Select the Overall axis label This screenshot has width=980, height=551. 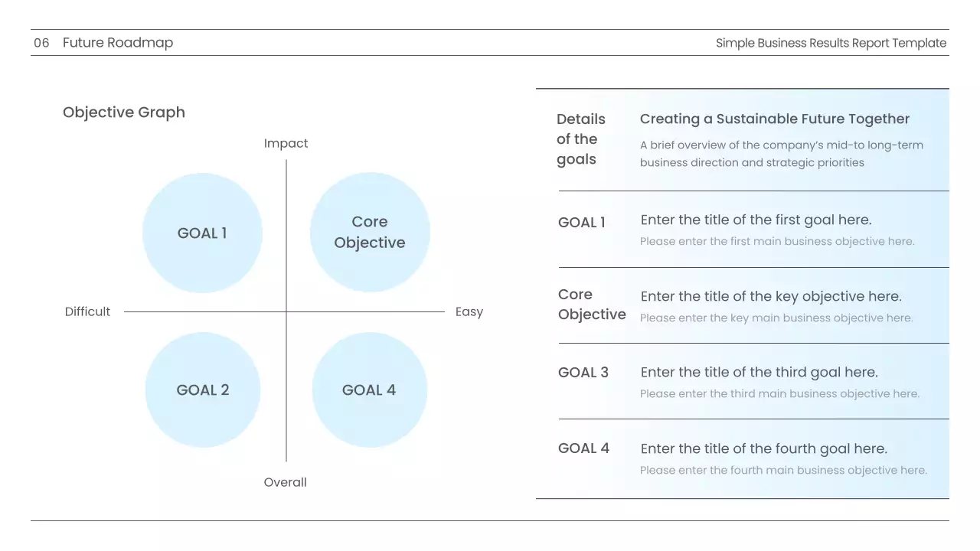[285, 482]
